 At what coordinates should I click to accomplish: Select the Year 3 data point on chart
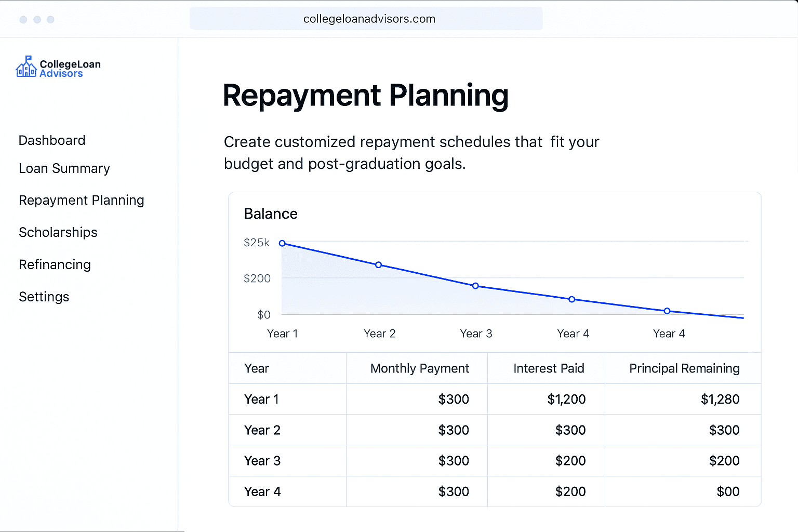point(475,286)
